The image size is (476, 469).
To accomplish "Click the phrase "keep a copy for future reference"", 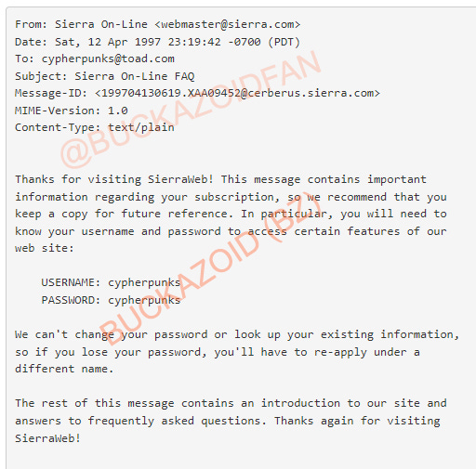I will tap(121, 214).
